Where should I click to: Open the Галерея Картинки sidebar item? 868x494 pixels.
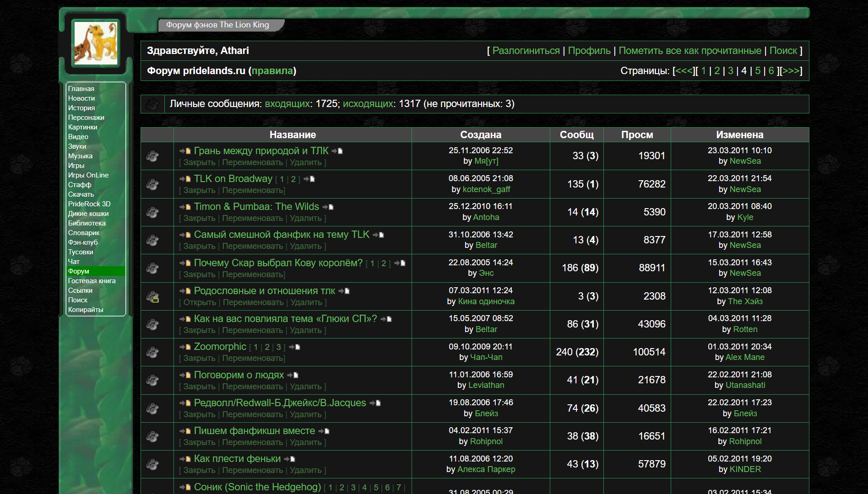83,127
